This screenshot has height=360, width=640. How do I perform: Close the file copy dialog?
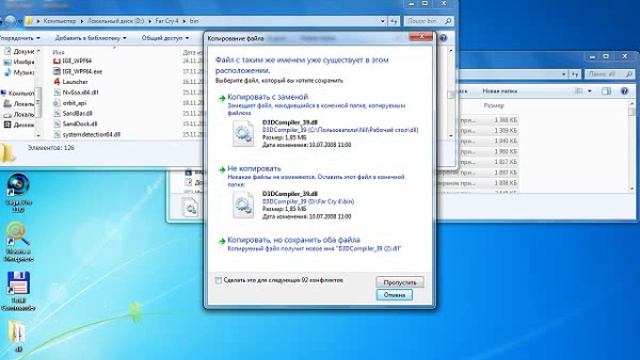(421, 37)
